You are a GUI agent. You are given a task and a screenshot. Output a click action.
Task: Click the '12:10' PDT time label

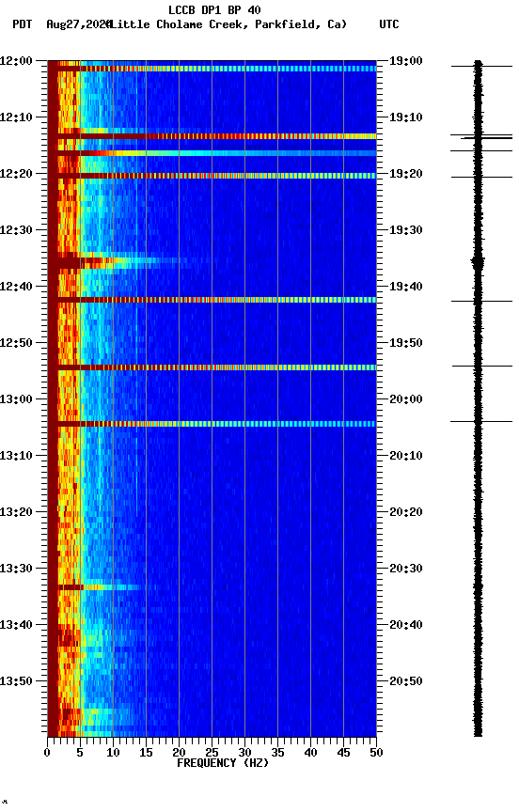pos(16,117)
